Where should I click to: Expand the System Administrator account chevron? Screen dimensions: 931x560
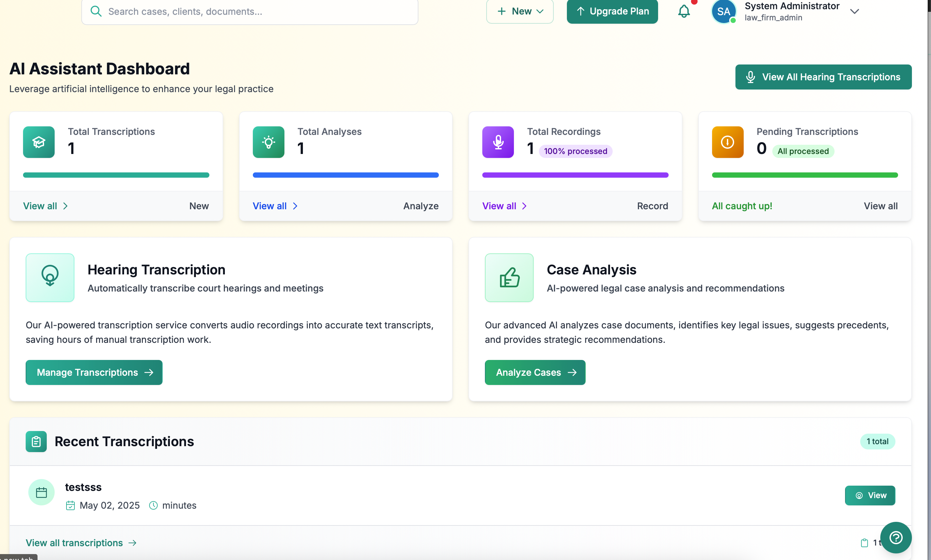pyautogui.click(x=854, y=11)
